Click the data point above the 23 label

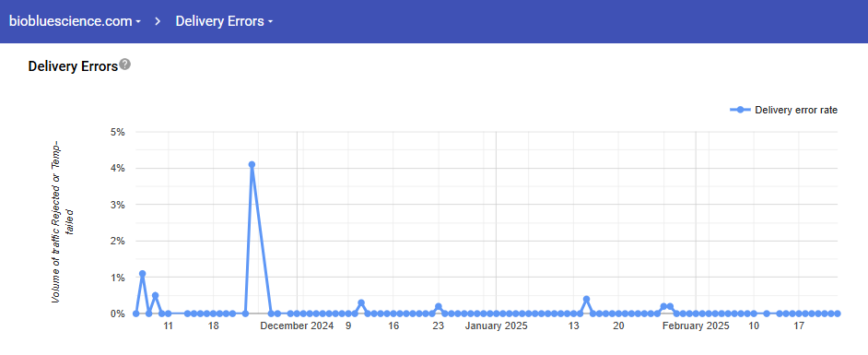click(439, 306)
